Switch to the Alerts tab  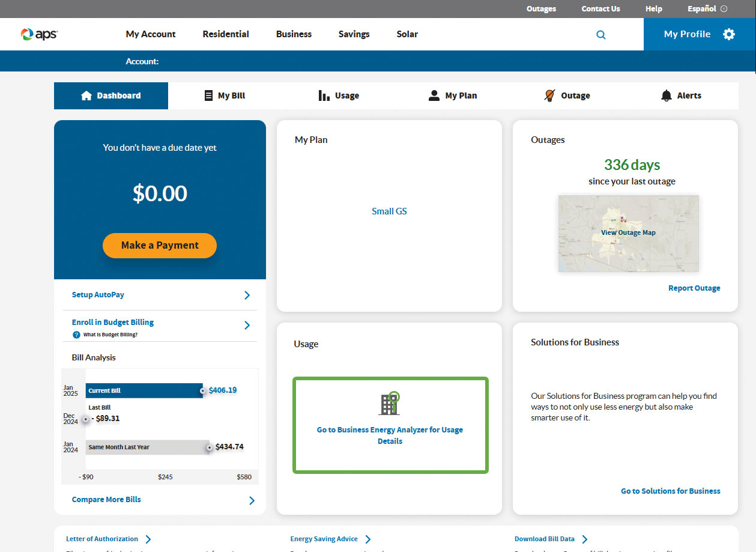681,96
